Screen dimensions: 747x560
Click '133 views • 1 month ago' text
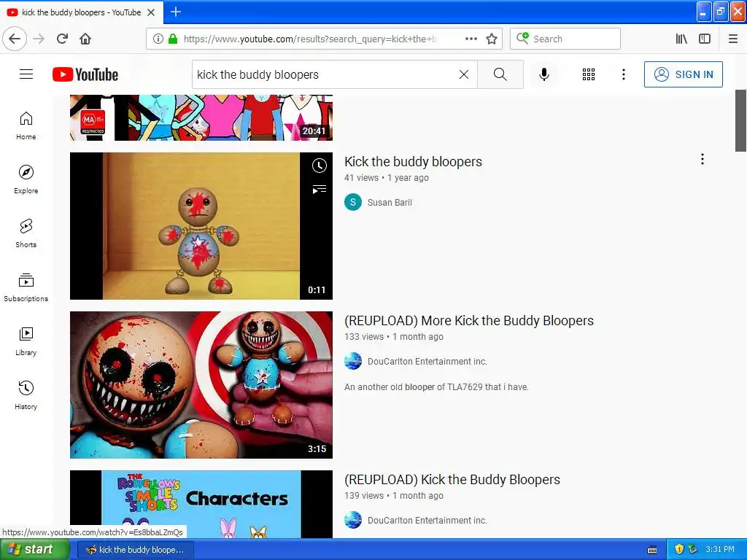394,337
